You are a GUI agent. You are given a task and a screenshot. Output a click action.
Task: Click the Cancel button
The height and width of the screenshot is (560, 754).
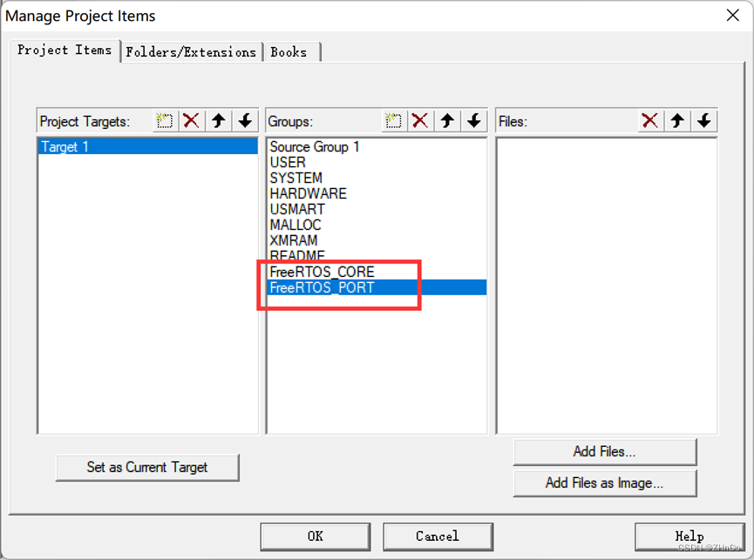tap(438, 536)
